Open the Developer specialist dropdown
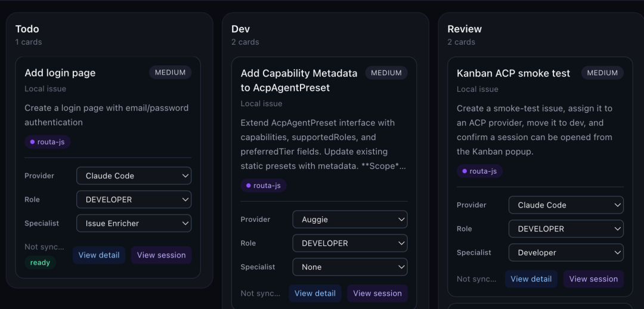 566,253
